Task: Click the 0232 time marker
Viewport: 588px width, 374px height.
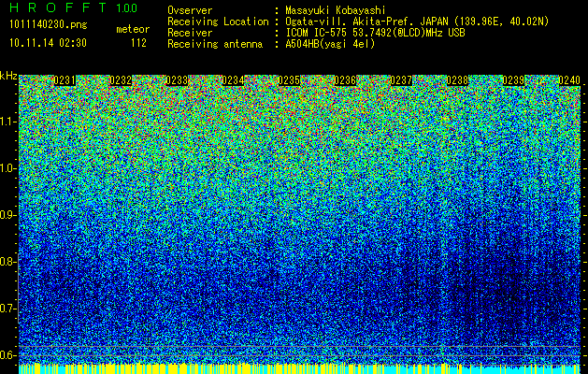Action: coord(121,80)
